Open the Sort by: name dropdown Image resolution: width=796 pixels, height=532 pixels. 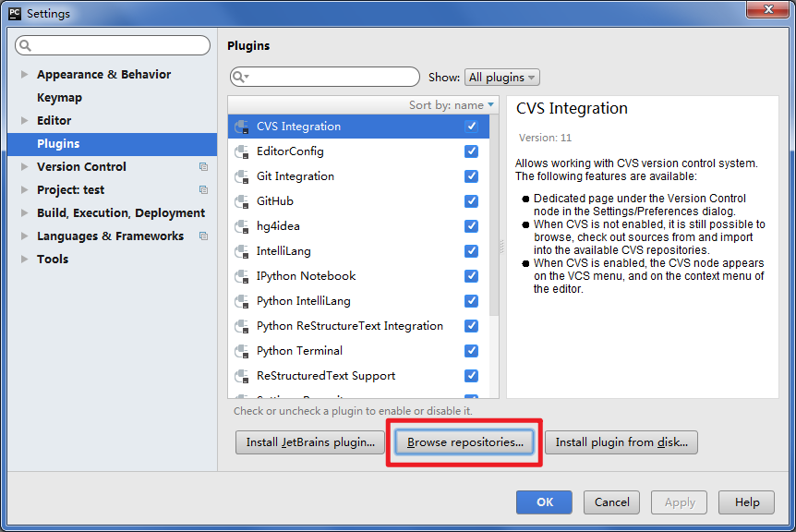point(452,105)
